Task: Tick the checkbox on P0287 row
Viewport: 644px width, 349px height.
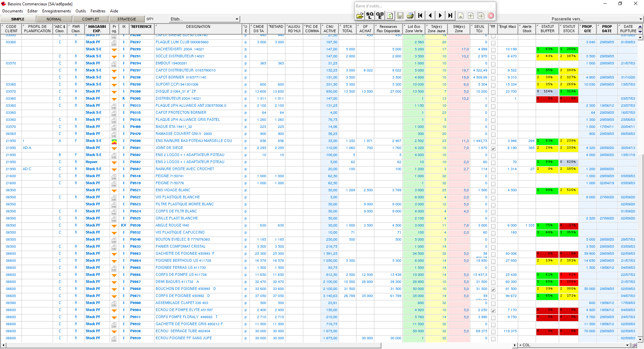Action: (493, 43)
